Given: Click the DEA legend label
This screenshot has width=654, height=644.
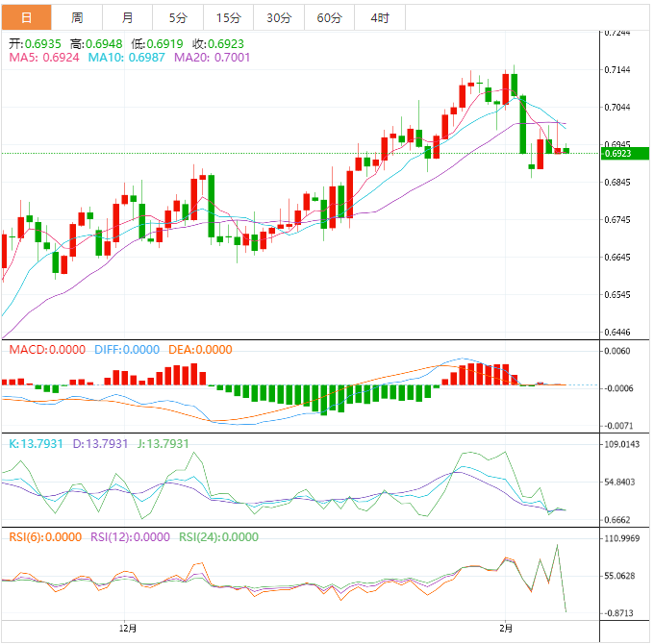Looking at the screenshot, I should [x=199, y=350].
